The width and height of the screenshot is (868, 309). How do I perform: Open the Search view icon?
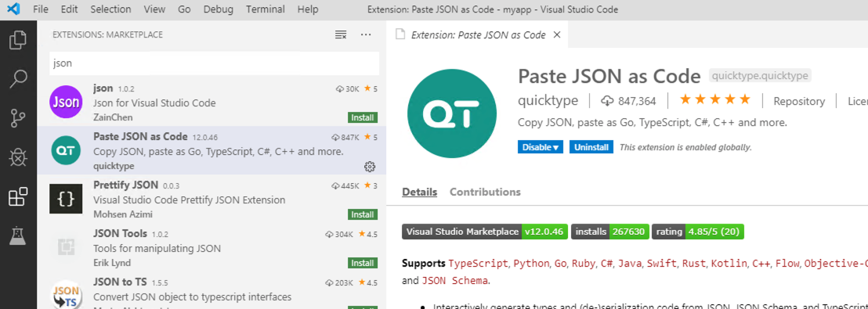coord(18,80)
